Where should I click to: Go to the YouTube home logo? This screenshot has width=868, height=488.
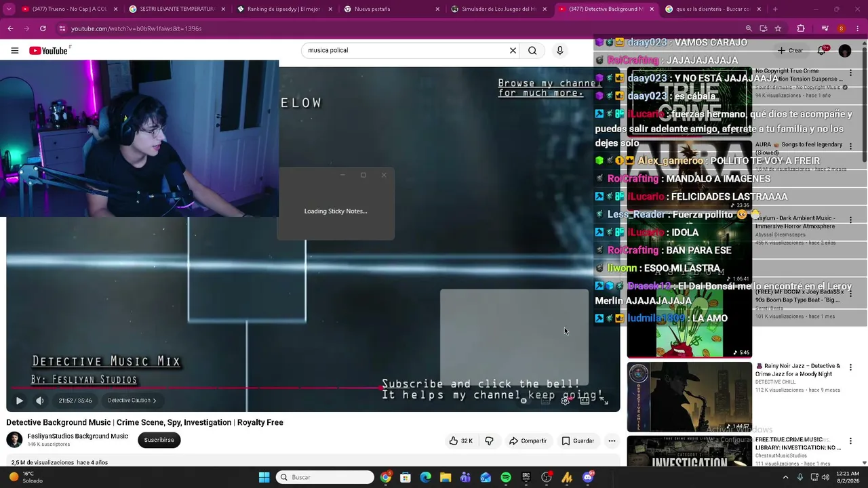49,51
